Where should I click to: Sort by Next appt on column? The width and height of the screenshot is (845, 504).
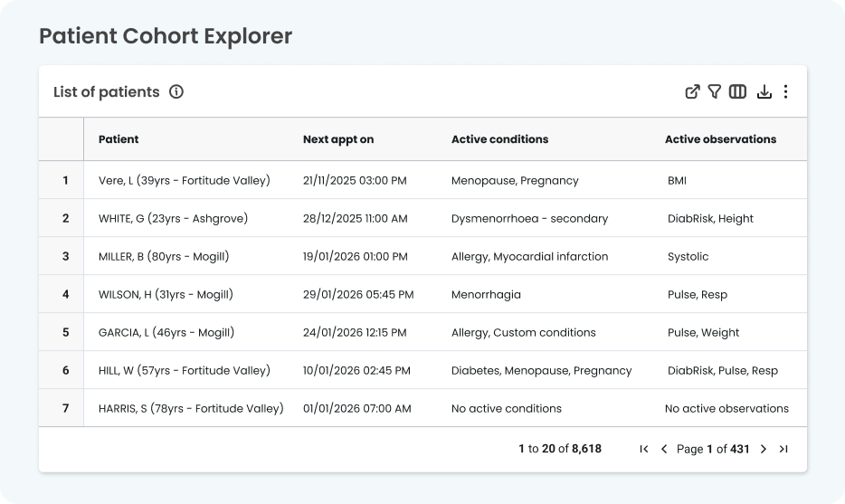click(x=337, y=139)
